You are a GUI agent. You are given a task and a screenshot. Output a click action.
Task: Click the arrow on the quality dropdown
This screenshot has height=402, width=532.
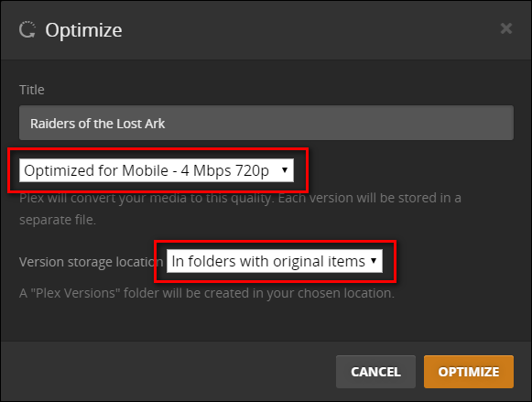pos(285,170)
